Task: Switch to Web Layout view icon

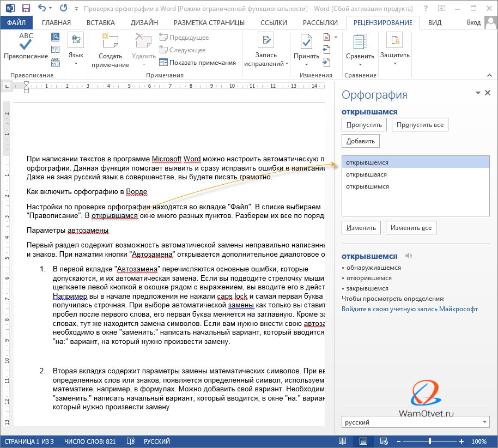Action: pos(384,441)
